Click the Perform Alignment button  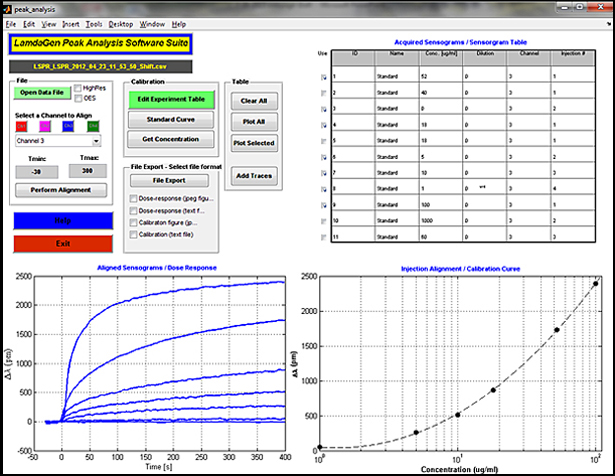pyautogui.click(x=61, y=190)
